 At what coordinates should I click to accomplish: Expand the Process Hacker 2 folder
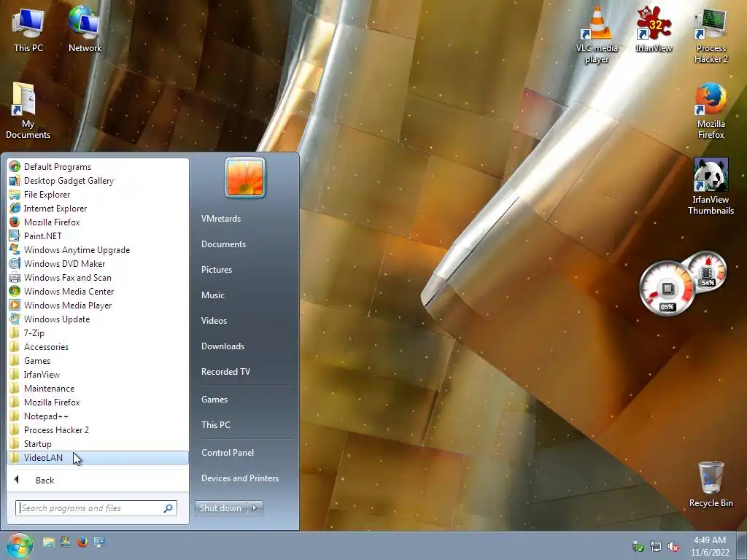pos(98,429)
